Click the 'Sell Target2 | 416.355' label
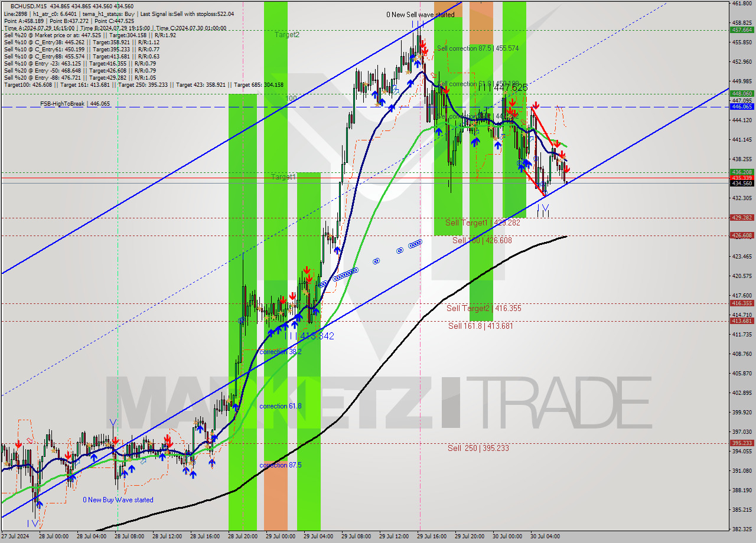Viewport: 756px width, 543px height. pyautogui.click(x=484, y=308)
